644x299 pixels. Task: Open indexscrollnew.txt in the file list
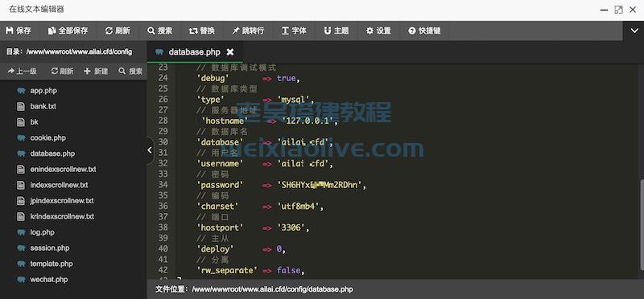(x=59, y=185)
